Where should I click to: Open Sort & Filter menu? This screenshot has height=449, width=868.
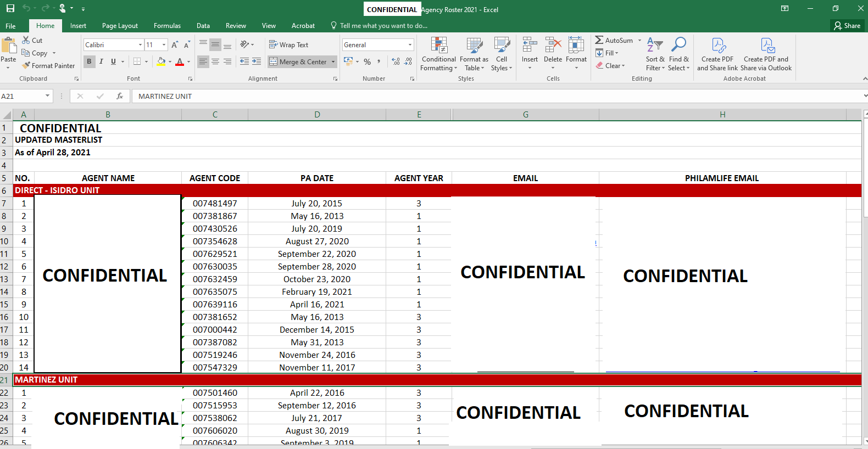pyautogui.click(x=655, y=54)
